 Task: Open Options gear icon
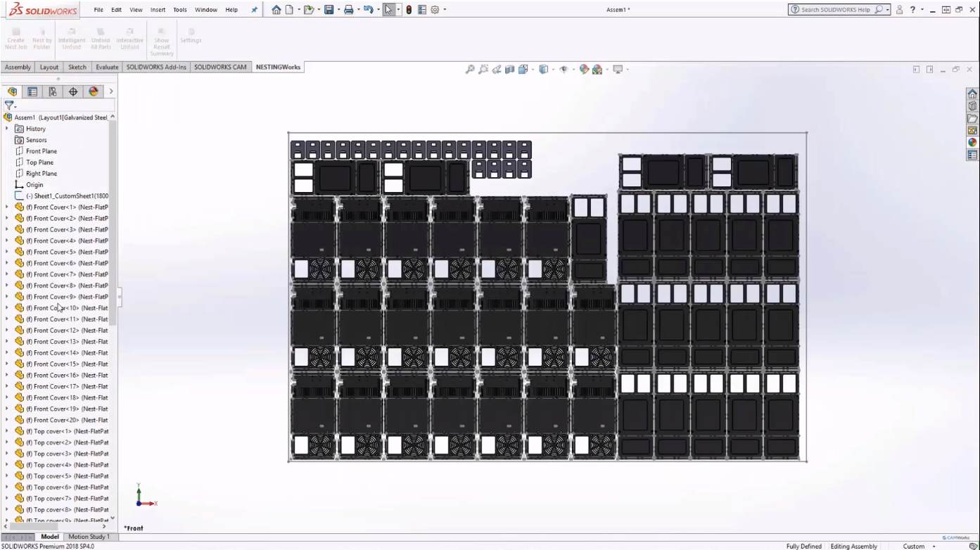(435, 10)
